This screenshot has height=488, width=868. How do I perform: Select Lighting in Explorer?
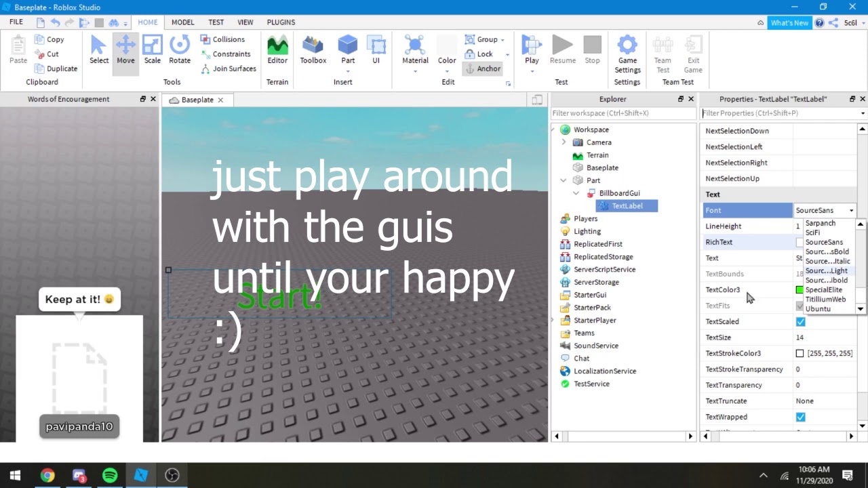pos(587,231)
